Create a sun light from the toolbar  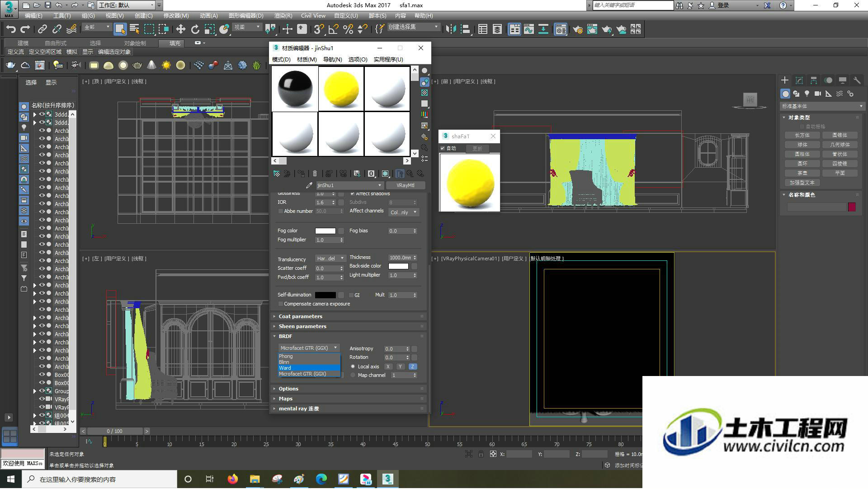coord(166,66)
